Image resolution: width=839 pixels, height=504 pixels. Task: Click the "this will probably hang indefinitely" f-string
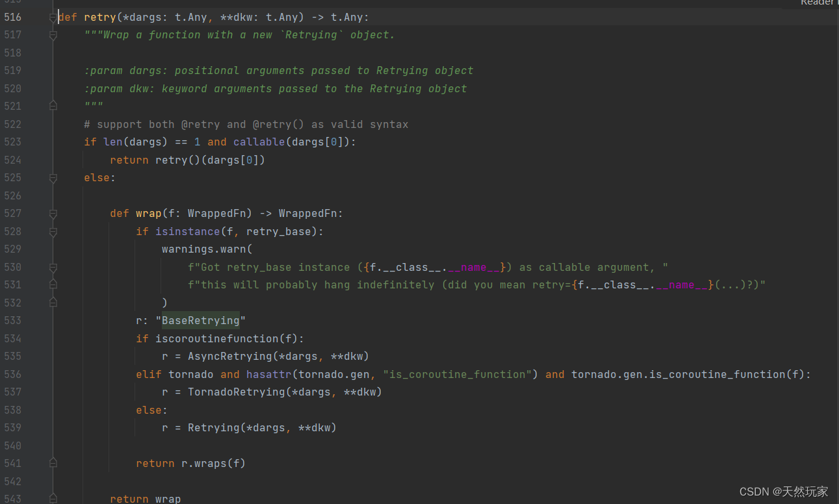[x=477, y=285]
